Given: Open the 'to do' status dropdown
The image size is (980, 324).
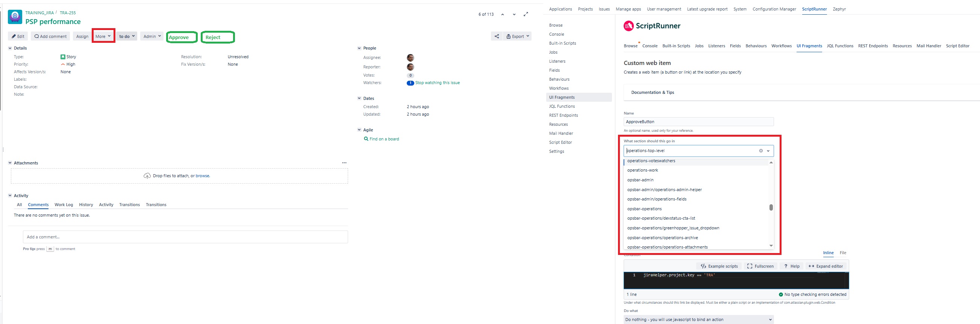Looking at the screenshot, I should (127, 36).
